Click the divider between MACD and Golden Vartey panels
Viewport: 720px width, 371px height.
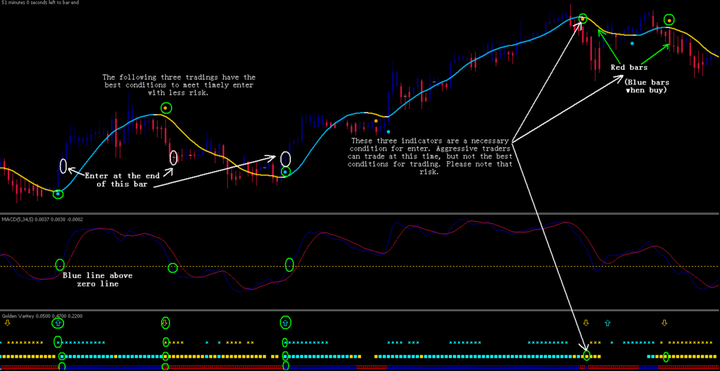tap(360, 310)
